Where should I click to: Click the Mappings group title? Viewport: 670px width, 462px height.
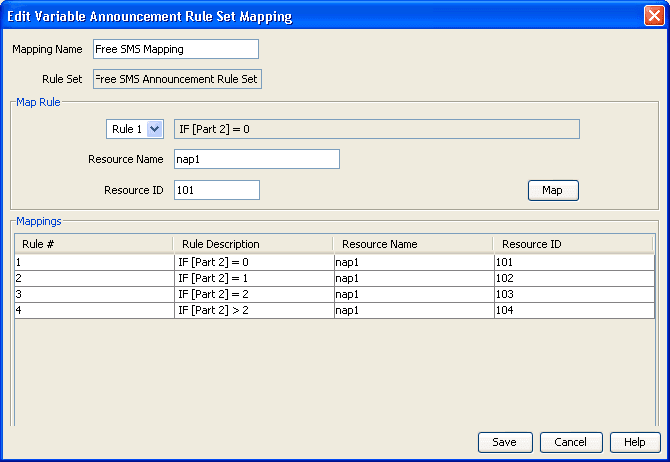[x=39, y=221]
